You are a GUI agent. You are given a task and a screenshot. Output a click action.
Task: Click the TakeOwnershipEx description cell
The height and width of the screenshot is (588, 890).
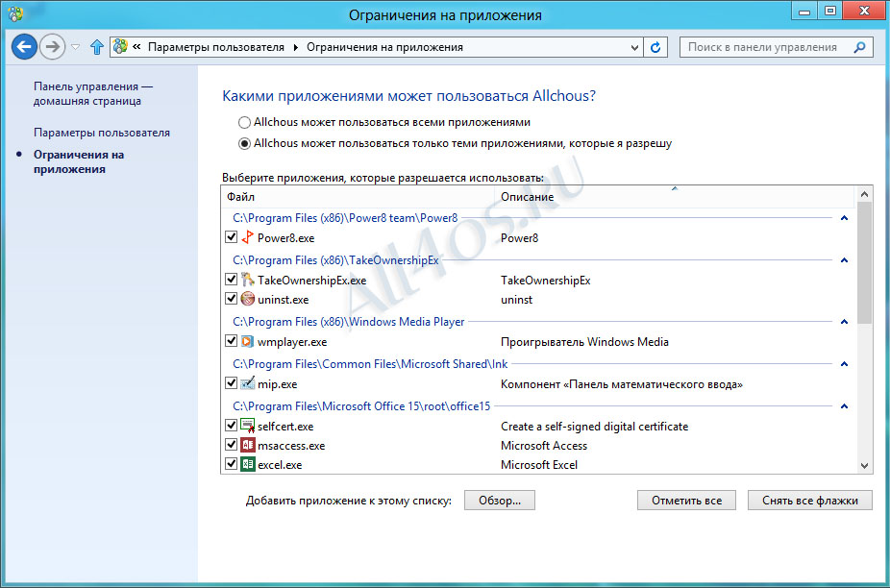(x=546, y=281)
